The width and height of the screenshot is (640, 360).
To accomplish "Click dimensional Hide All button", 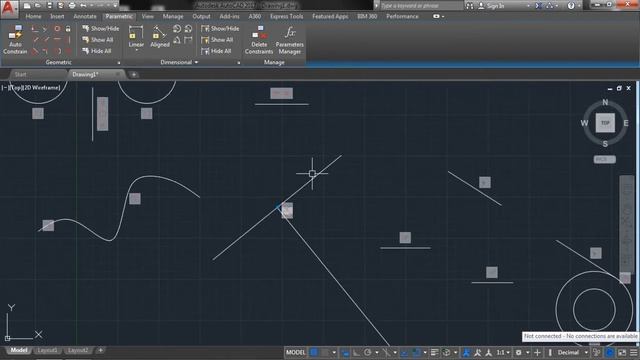I will [216, 51].
